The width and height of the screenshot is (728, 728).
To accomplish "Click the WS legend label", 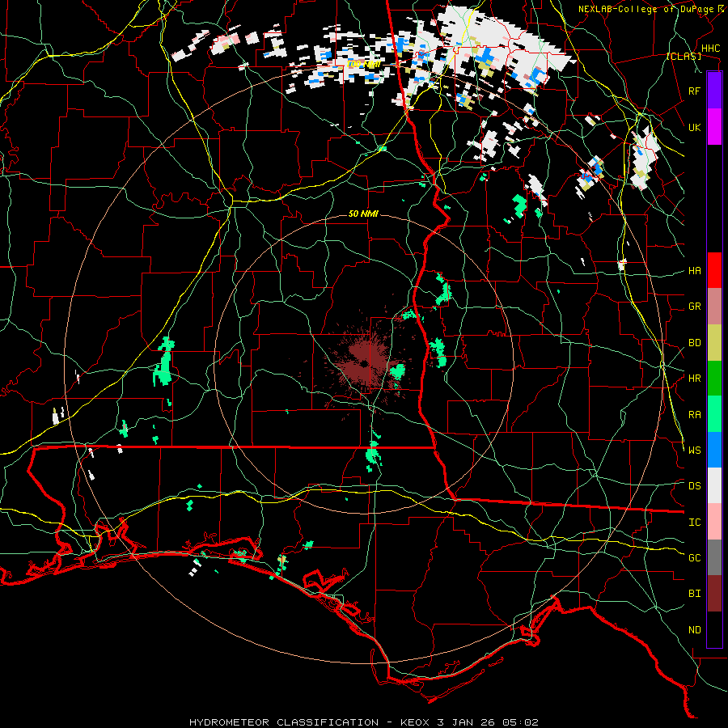I will pos(694,451).
